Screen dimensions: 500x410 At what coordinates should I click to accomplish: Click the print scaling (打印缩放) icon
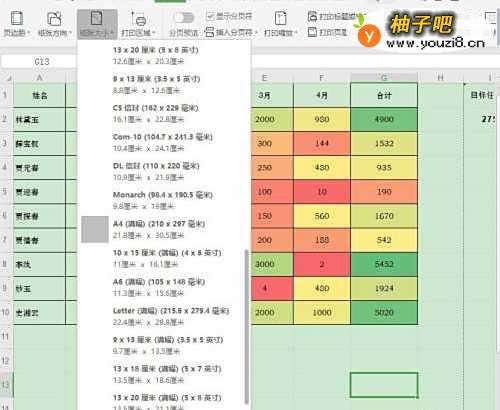pyautogui.click(x=280, y=18)
